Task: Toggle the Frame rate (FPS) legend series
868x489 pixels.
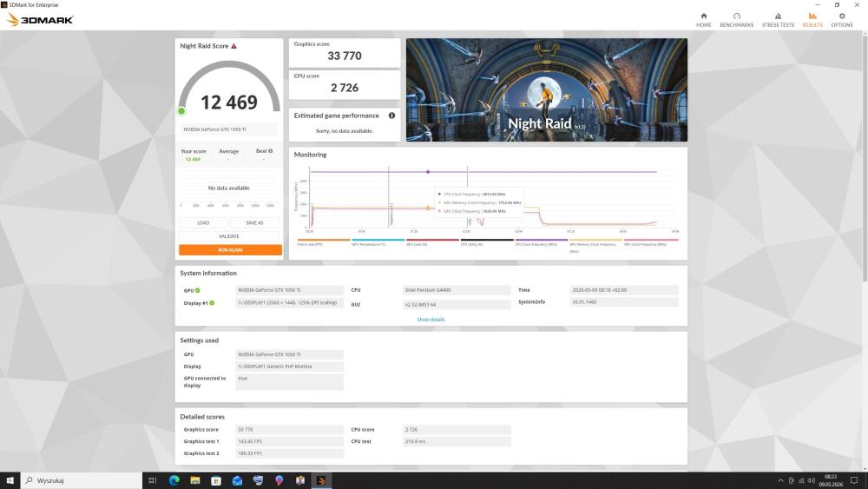Action: (x=323, y=242)
